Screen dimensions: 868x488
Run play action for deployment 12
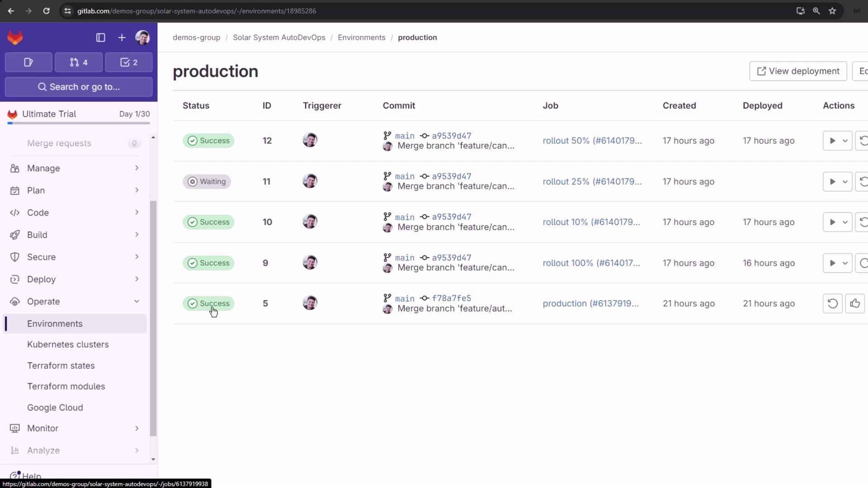(x=832, y=141)
